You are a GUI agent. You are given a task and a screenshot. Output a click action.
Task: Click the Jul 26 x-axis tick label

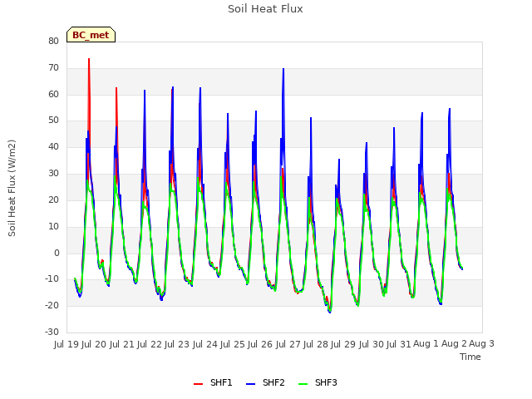click(x=260, y=344)
